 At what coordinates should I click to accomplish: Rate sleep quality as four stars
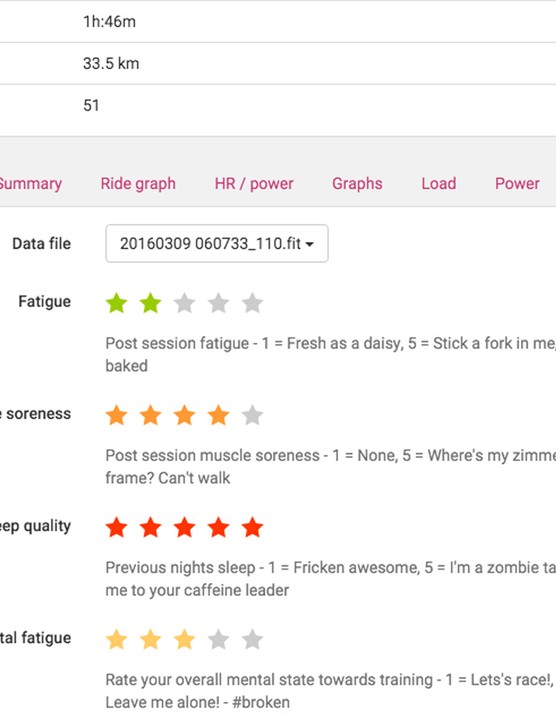(219, 527)
